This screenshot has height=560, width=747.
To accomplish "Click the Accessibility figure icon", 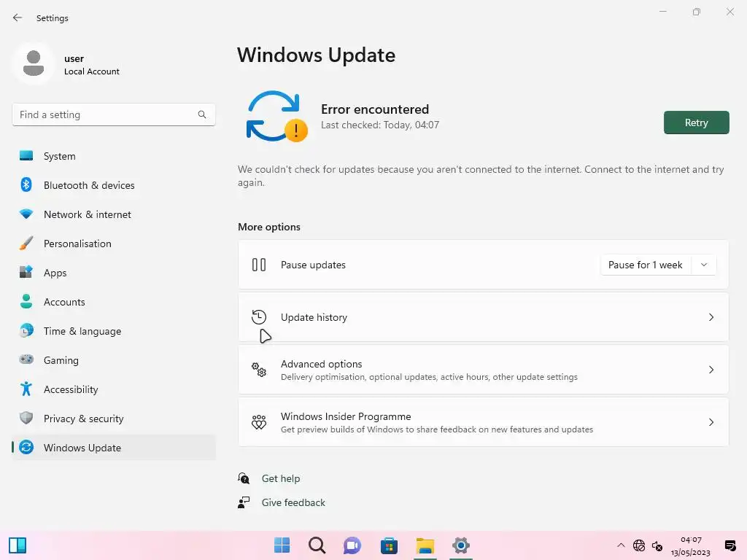I will 26,389.
